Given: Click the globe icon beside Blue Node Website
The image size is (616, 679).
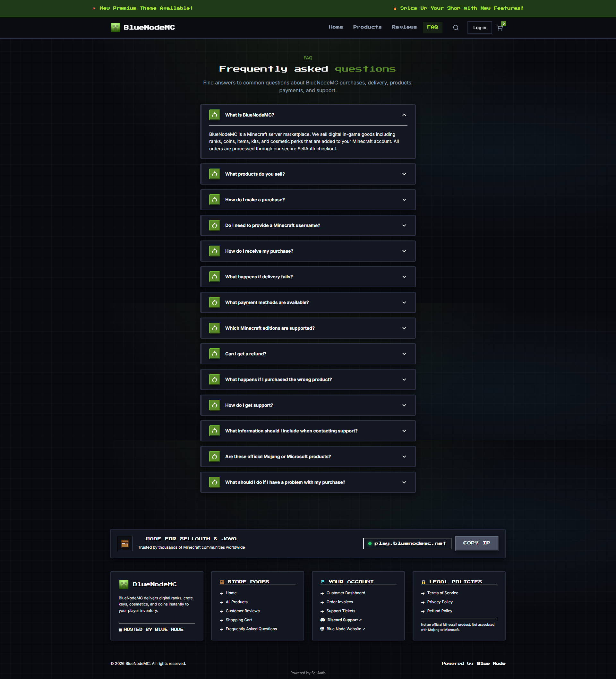Looking at the screenshot, I should [322, 629].
